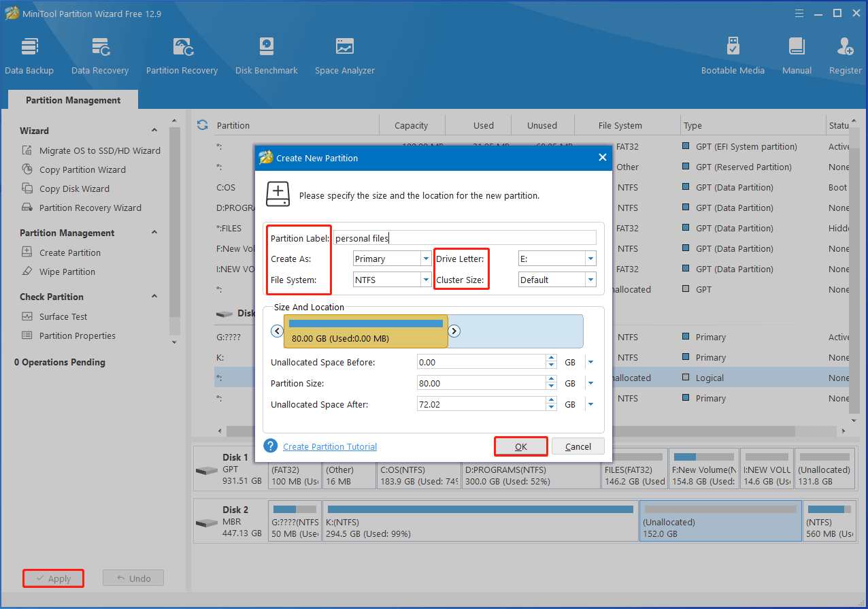The image size is (868, 609).
Task: Start Partition Recovery Wizard in sidebar
Action: tap(82, 208)
